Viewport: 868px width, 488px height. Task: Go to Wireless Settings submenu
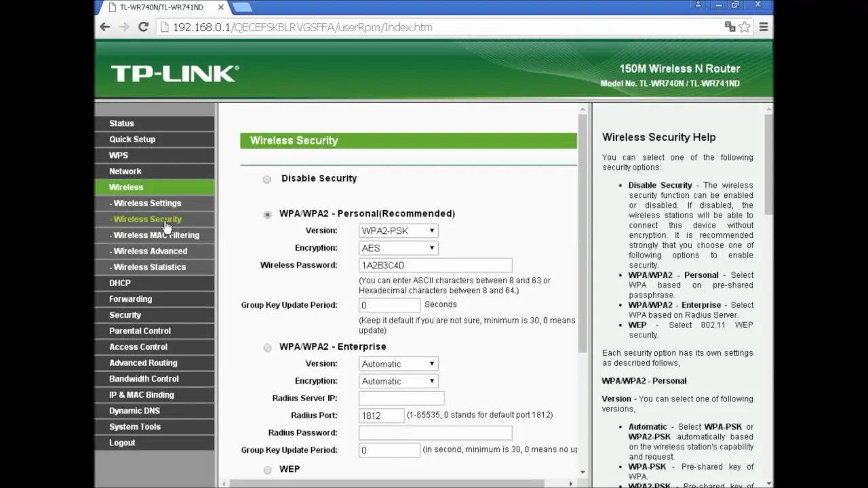155,203
